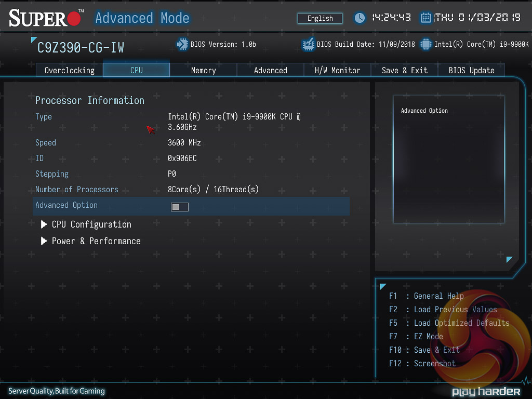Click the clock icon in header
532x399 pixels.
(360, 18)
